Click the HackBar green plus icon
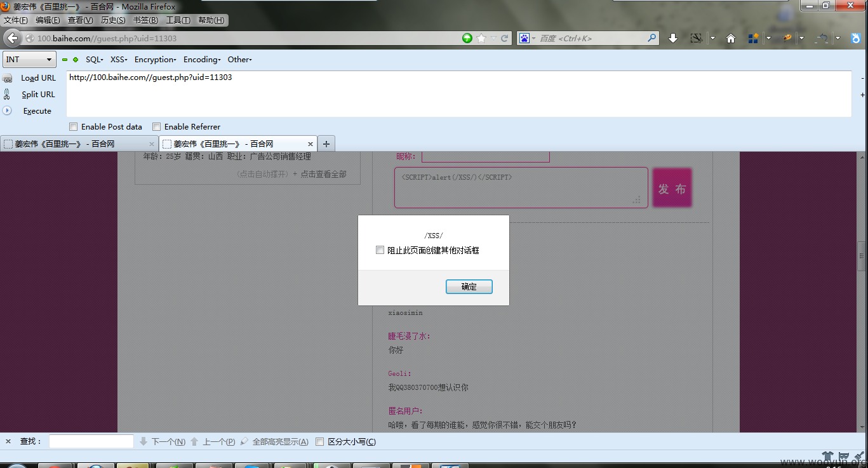Image resolution: width=868 pixels, height=468 pixels. click(x=76, y=60)
